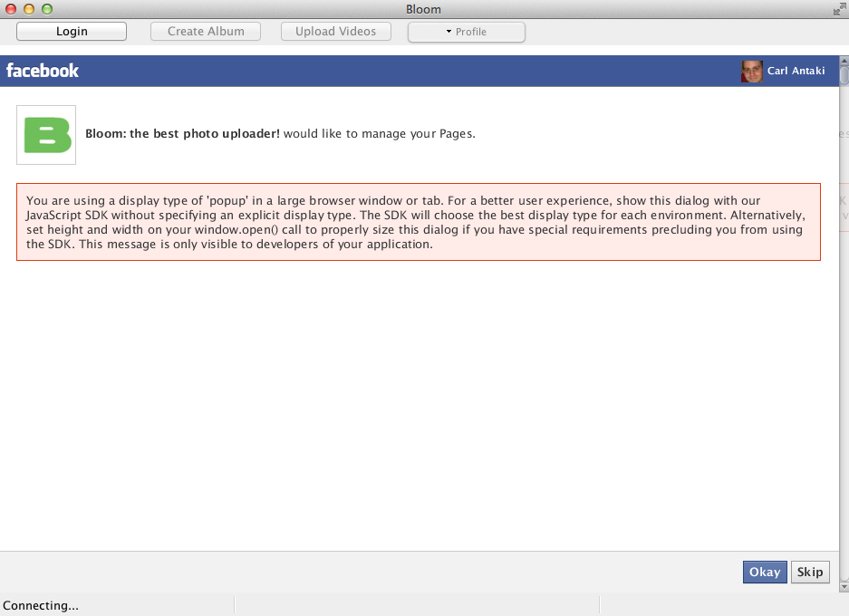Screen dimensions: 849x616
Task: Click the Connecting... status bar text
Action: 41,605
